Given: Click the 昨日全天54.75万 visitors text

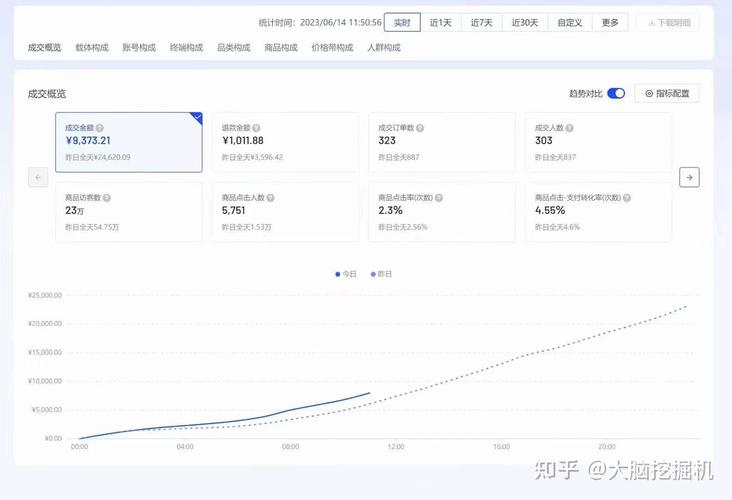Looking at the screenshot, I should tap(92, 227).
